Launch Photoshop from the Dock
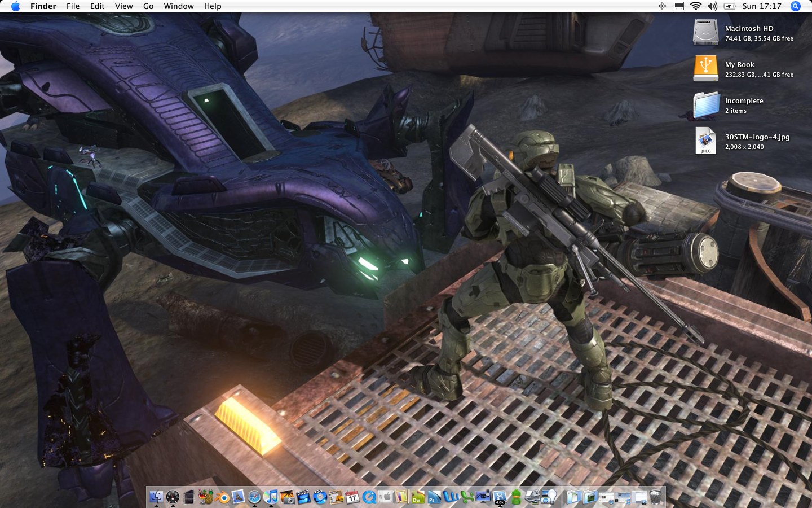The height and width of the screenshot is (508, 812). pos(434,497)
